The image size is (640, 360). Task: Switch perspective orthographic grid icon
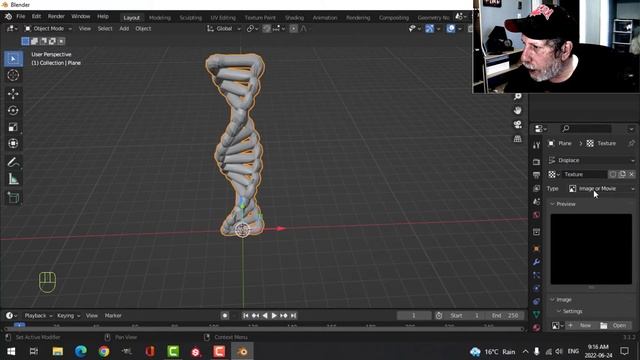tap(518, 139)
